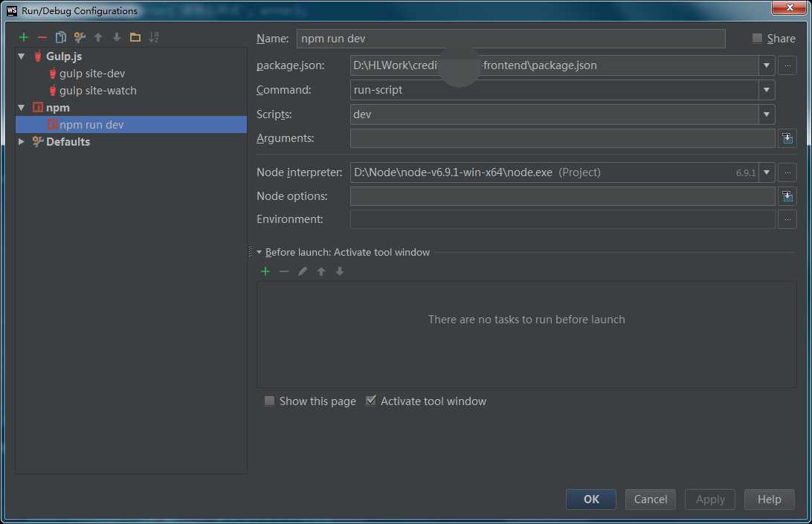
Task: Select the npm group
Action: pyautogui.click(x=57, y=107)
